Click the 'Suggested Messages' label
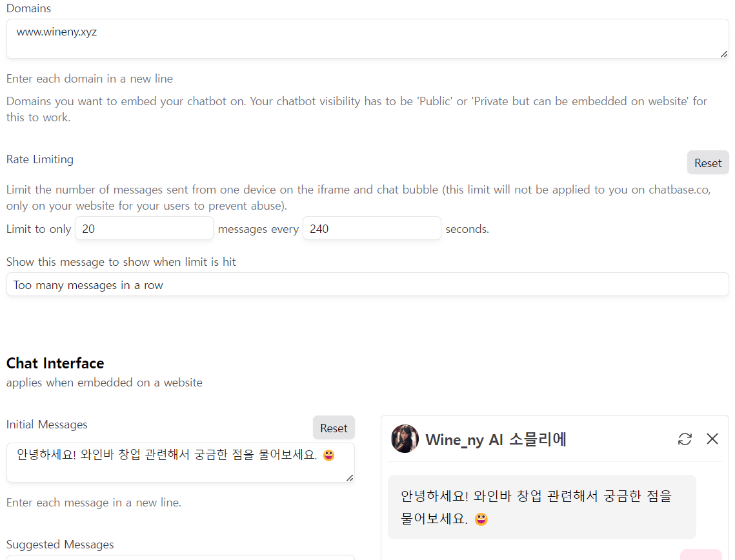 [x=60, y=545]
